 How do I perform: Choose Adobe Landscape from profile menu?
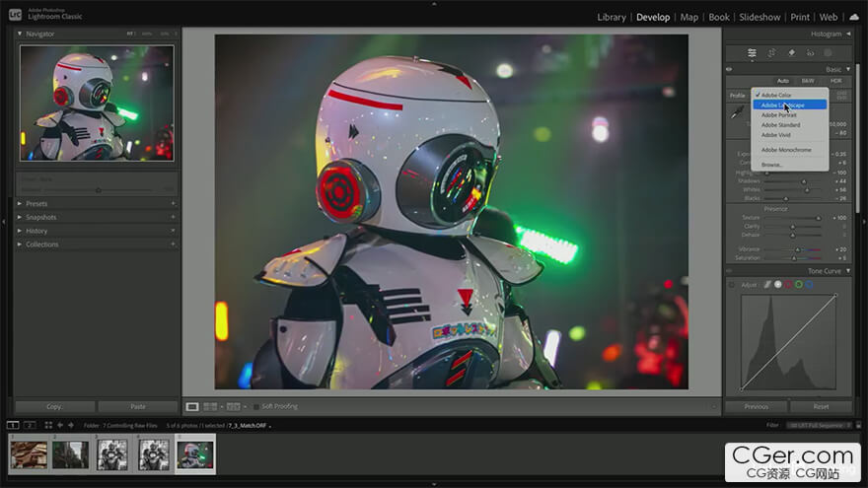click(782, 105)
